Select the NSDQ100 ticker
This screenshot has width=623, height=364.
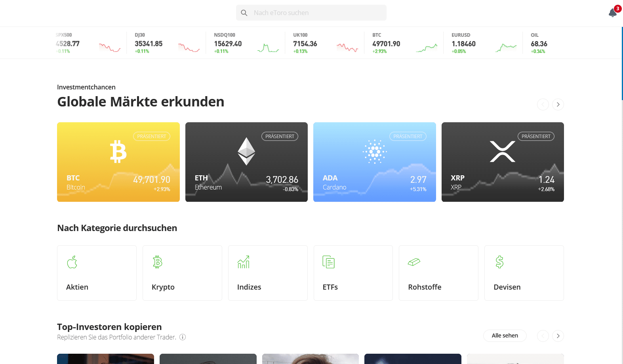[246, 43]
